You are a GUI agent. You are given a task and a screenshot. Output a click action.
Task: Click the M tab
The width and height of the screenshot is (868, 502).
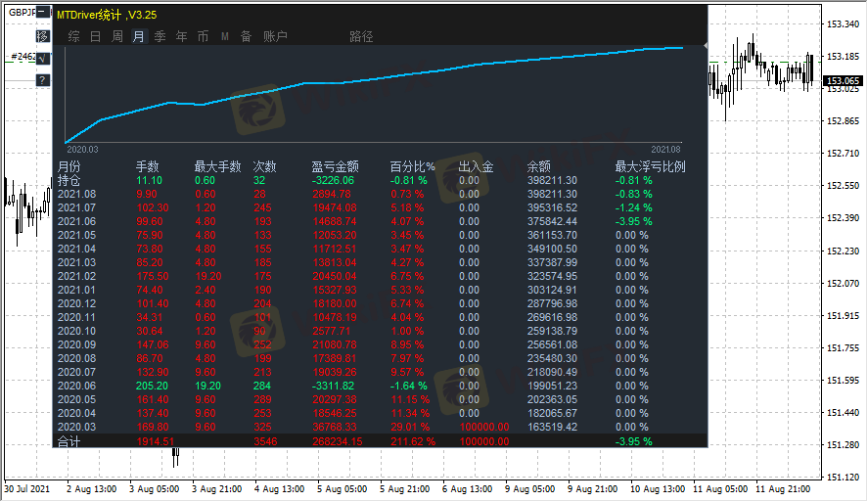tap(224, 36)
